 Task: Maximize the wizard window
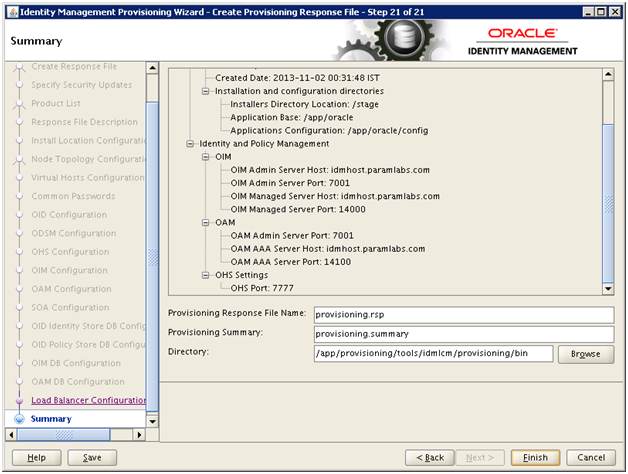(x=601, y=12)
